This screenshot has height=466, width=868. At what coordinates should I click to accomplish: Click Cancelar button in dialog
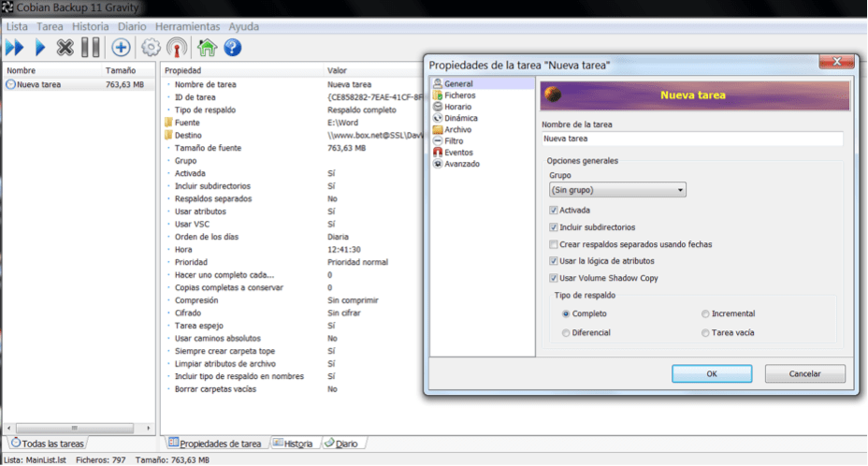click(805, 374)
